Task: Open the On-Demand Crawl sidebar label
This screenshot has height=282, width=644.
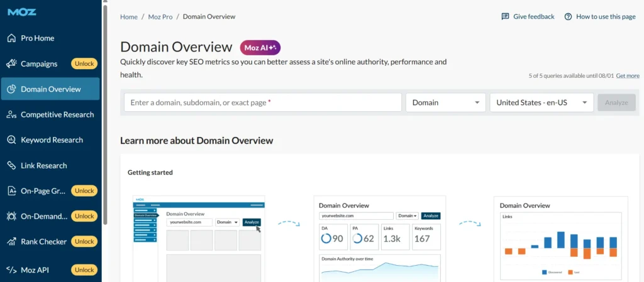Action: click(x=44, y=216)
